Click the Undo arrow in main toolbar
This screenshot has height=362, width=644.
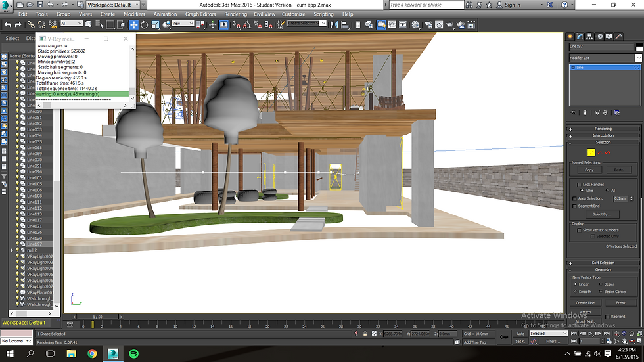point(7,25)
